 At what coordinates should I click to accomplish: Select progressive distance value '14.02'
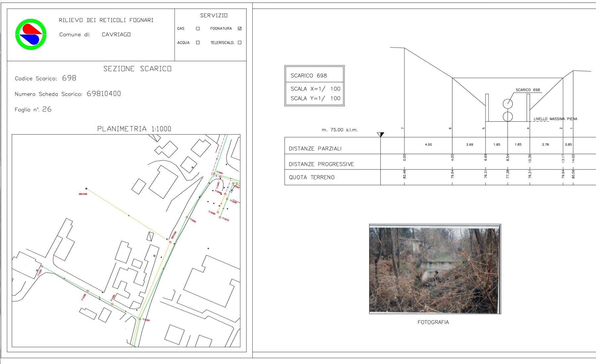coord(573,158)
